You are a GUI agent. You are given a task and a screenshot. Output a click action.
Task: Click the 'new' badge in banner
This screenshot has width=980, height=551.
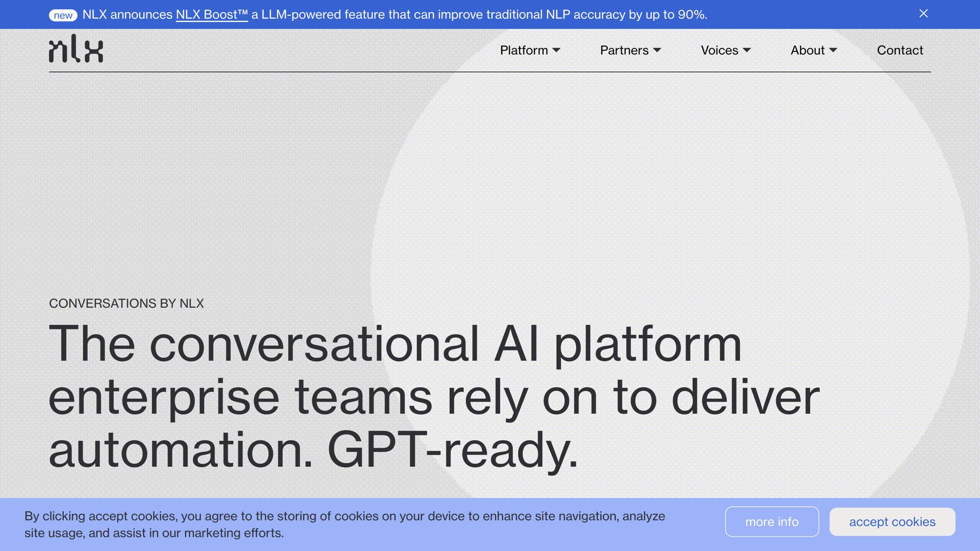(x=63, y=15)
